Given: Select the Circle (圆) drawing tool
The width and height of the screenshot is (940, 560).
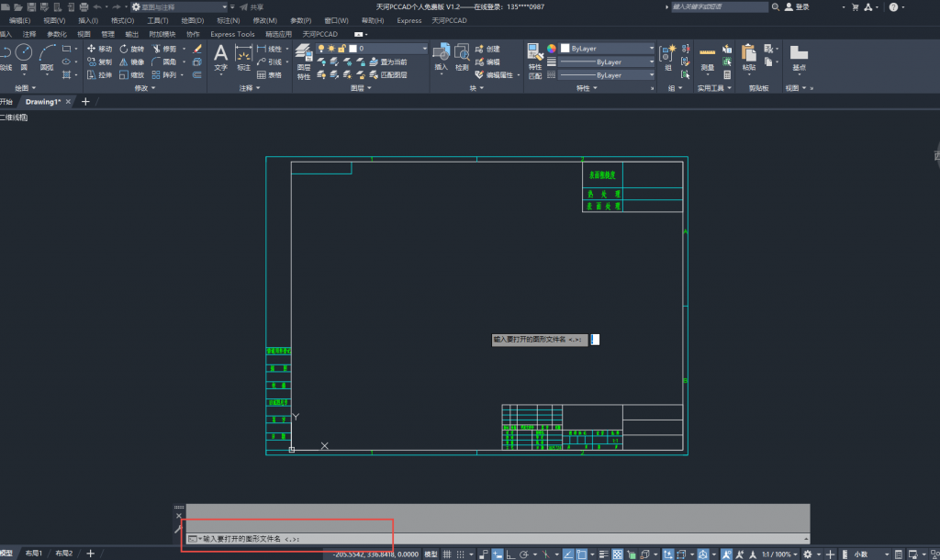Looking at the screenshot, I should point(23,57).
